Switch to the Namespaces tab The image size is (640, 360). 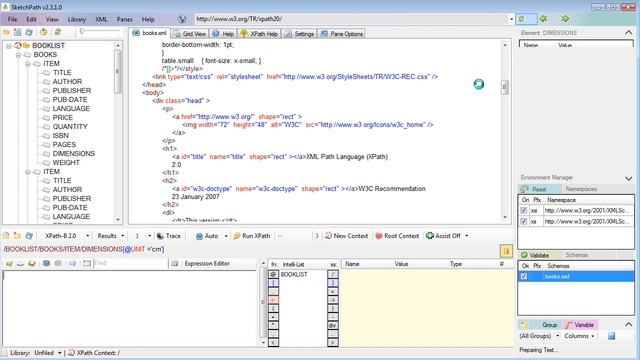pyautogui.click(x=581, y=189)
